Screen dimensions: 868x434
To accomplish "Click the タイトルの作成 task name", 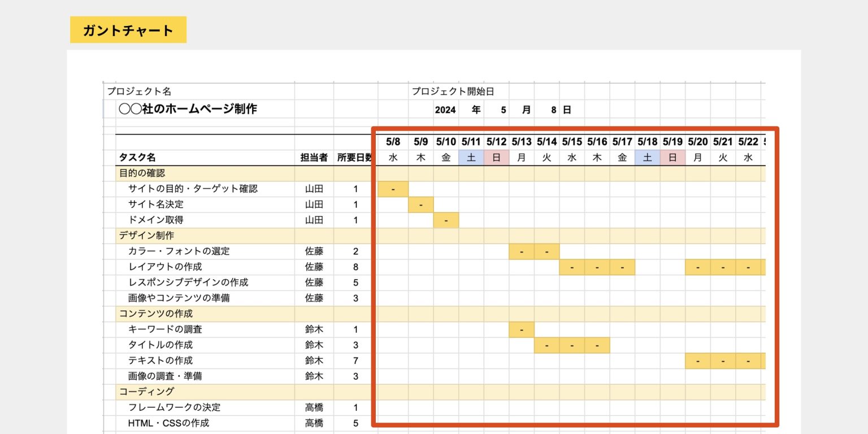I will (x=160, y=345).
